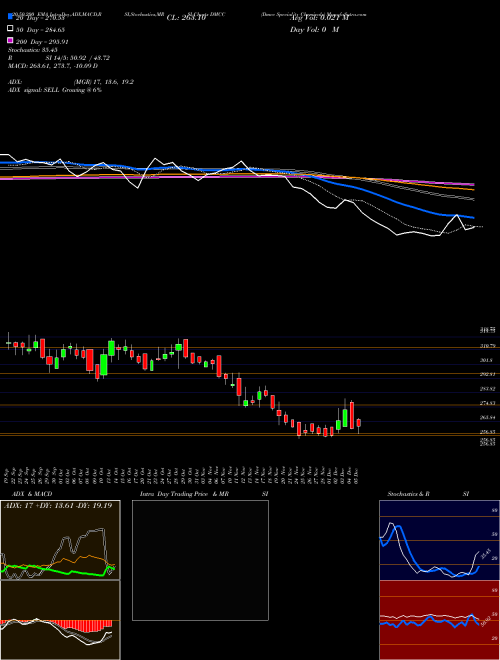This screenshot has width=500, height=660.
Task: Click the 301.8 price axis label
Action: tap(487, 360)
